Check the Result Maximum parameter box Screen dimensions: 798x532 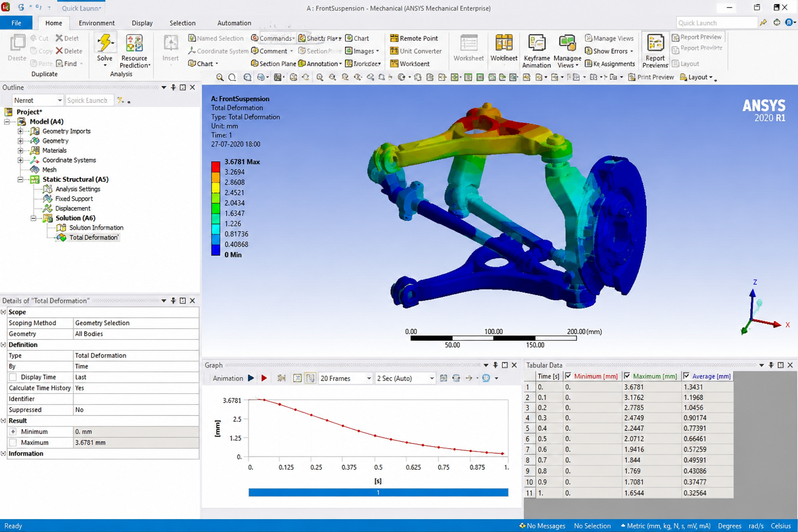[13, 443]
